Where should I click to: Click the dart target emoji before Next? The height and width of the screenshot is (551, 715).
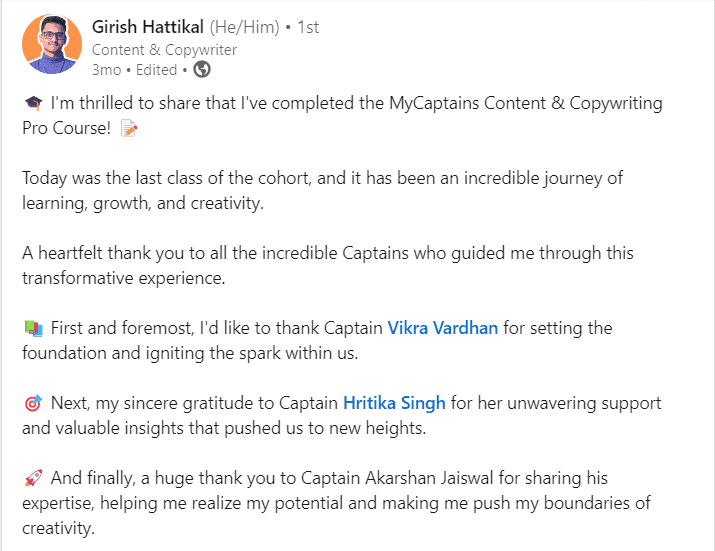33,403
